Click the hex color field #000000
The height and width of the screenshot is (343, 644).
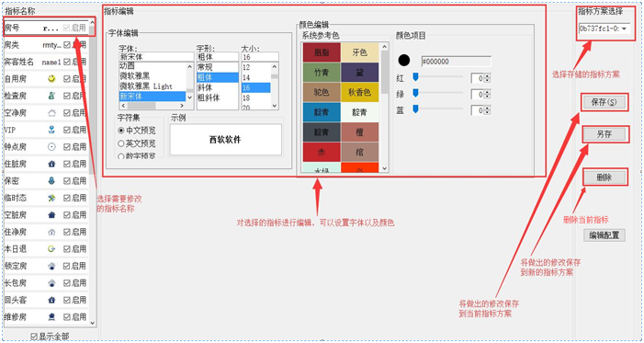point(456,62)
